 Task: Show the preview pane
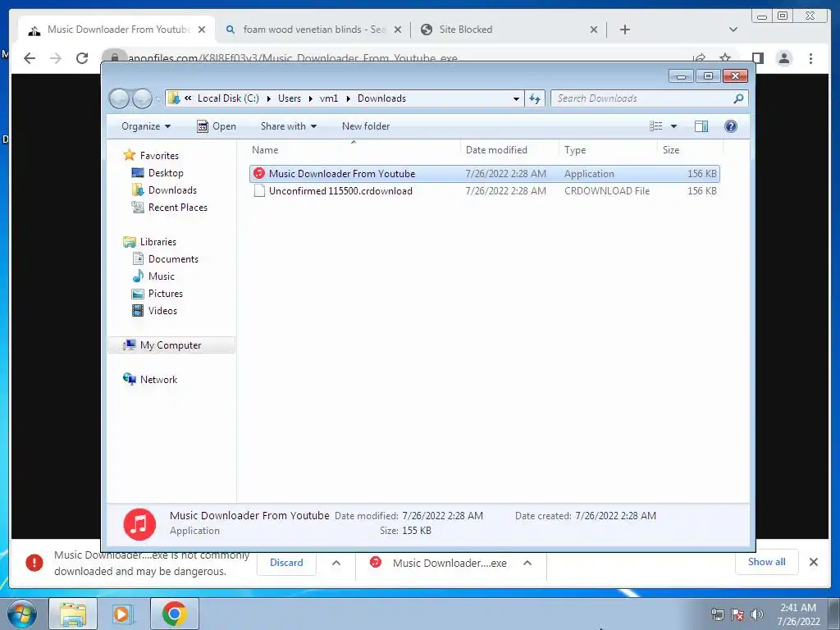[x=701, y=126]
